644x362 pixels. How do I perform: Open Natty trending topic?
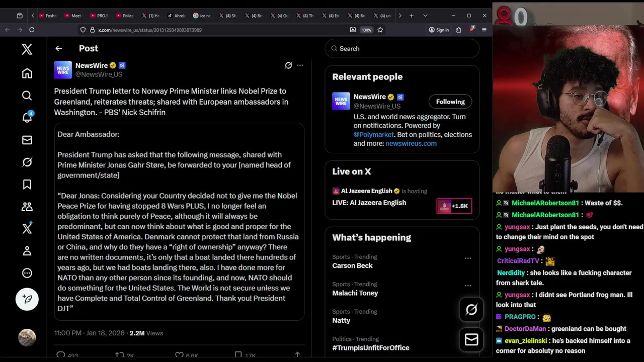tap(341, 320)
